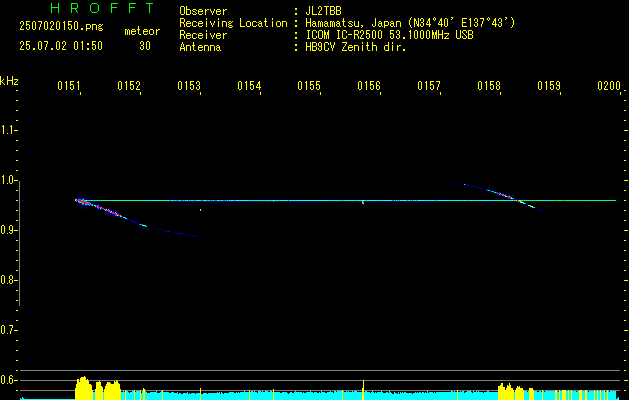
Task: Click the 0152 time marker
Action: click(x=129, y=86)
